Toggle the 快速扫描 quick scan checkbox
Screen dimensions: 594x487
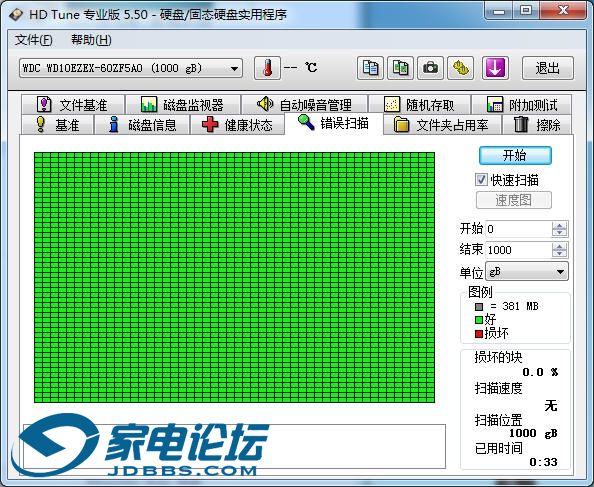[x=481, y=180]
